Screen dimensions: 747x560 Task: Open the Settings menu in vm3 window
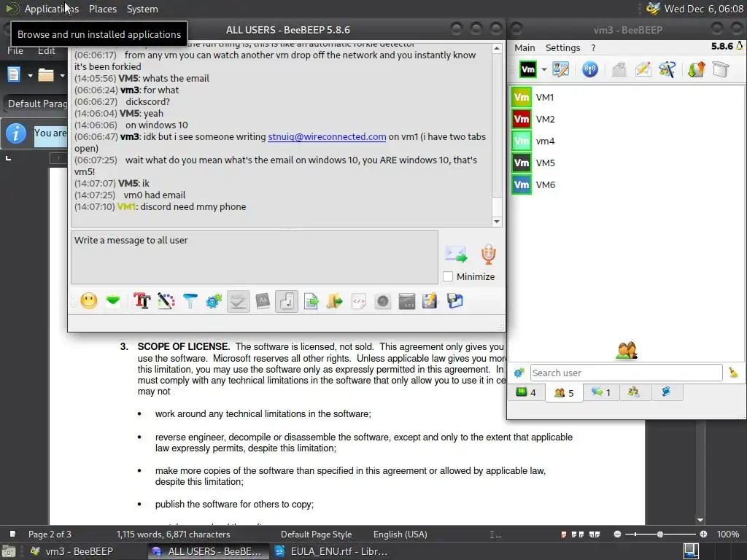click(x=562, y=47)
